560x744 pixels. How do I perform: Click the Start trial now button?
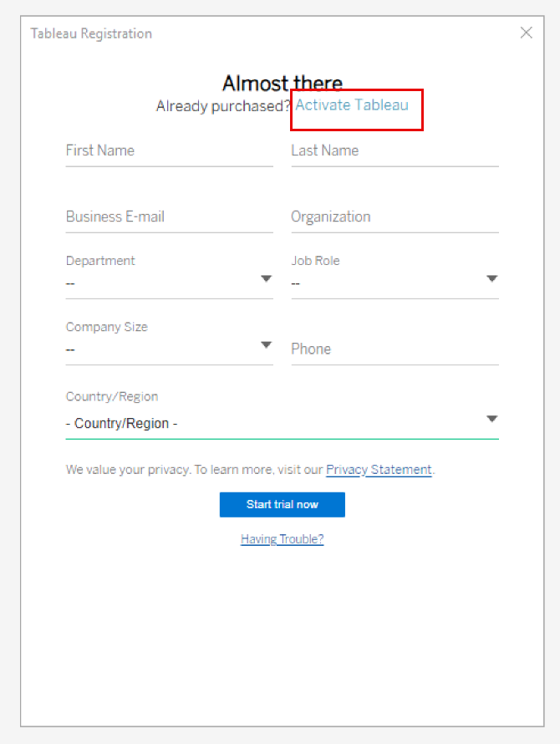(x=282, y=504)
